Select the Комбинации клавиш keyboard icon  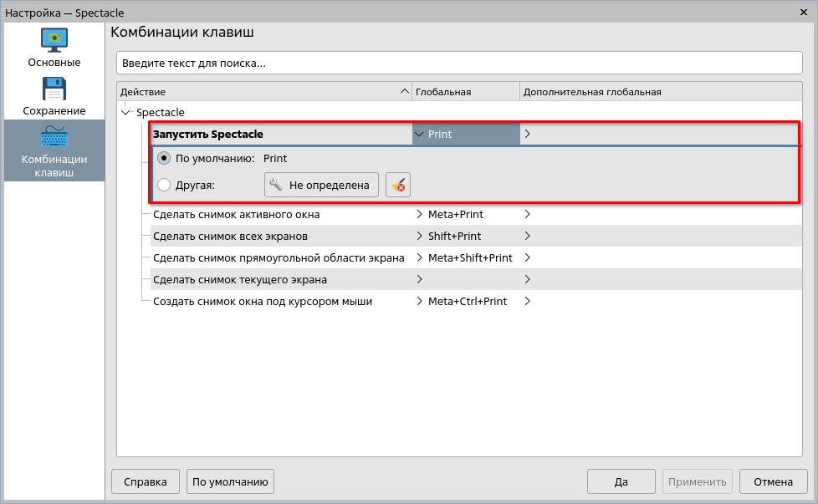(x=54, y=137)
